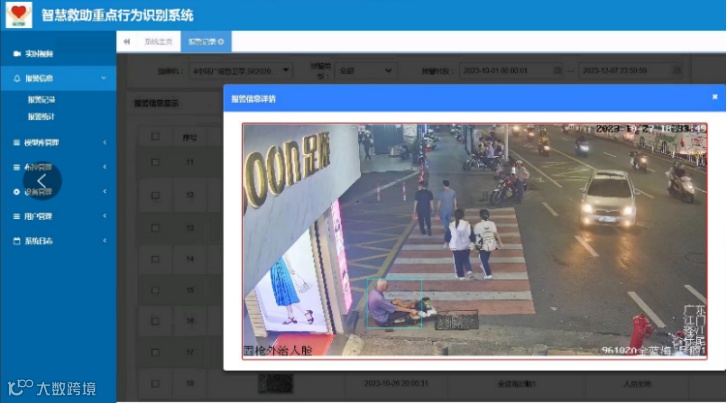Screen dimensions: 727x403
Task: Click the 报警信息显示 panel title
Action: tap(156, 103)
